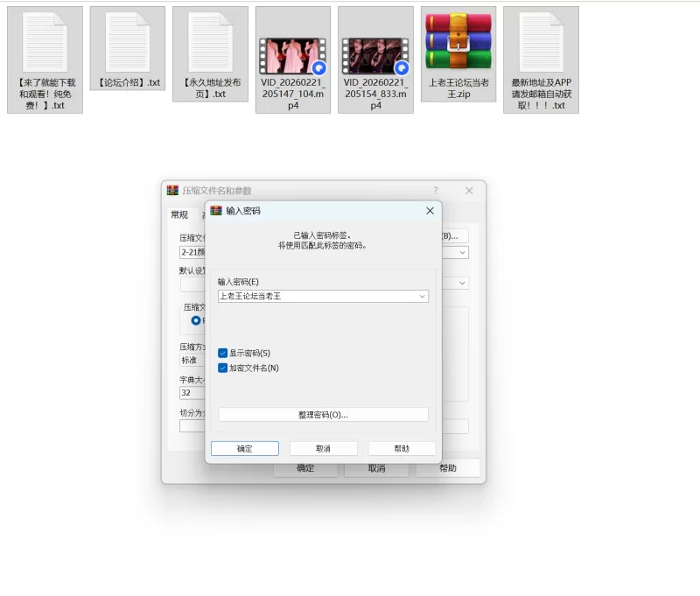
Task: Click the ? help button in 压缩文件名和参数 title bar
Action: [x=436, y=191]
